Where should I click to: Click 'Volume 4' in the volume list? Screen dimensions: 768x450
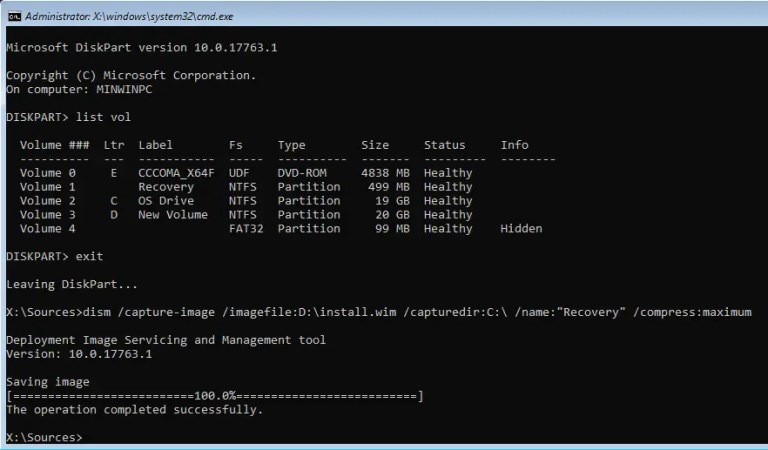point(48,229)
